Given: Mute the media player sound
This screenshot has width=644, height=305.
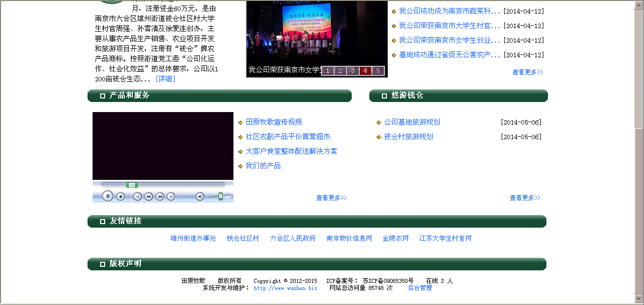Looking at the screenshot, I should click(200, 197).
